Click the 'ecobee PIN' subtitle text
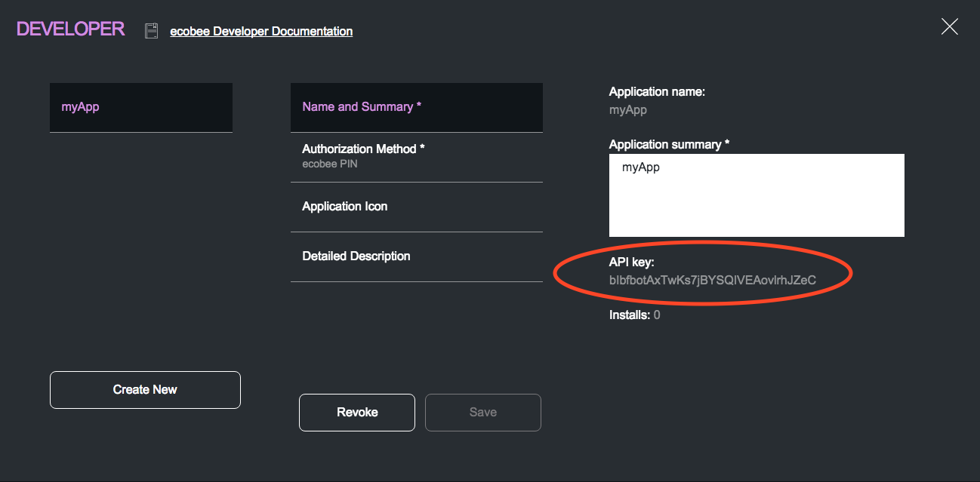Screen dimensions: 980x482 point(330,164)
